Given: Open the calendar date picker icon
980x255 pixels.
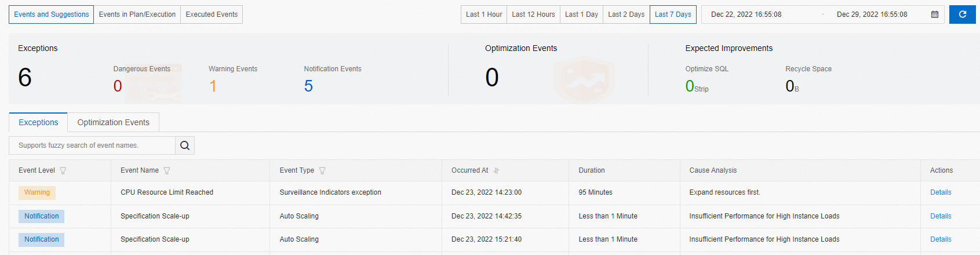Looking at the screenshot, I should [x=934, y=14].
